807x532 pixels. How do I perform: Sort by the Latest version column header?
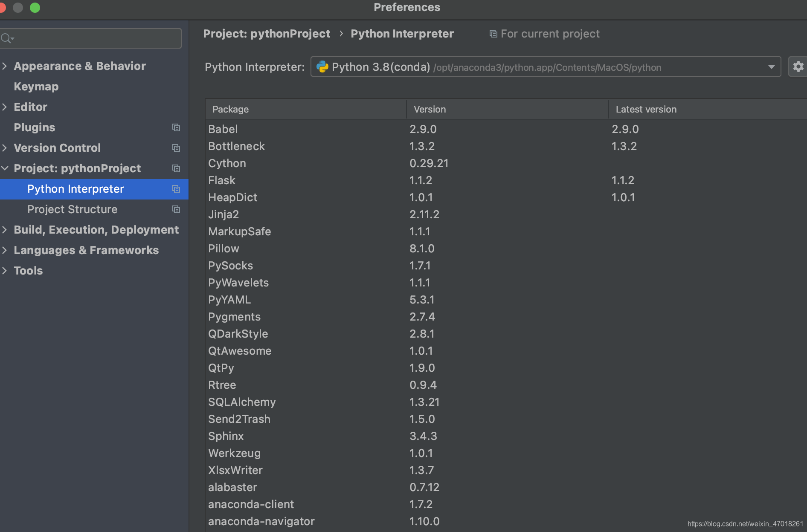click(708, 109)
